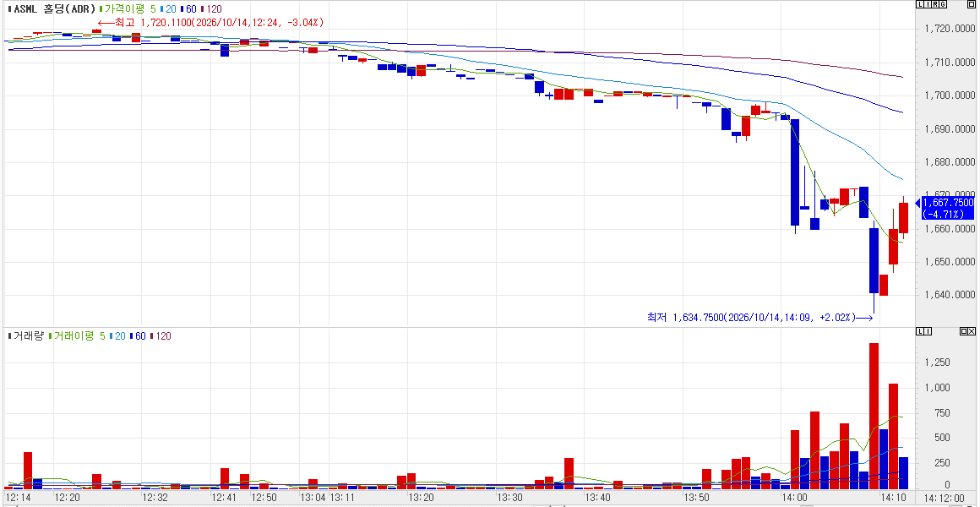Screen dimensions: 980x507
Task: Click the 1,680.0000 price axis label
Action: 950,162
